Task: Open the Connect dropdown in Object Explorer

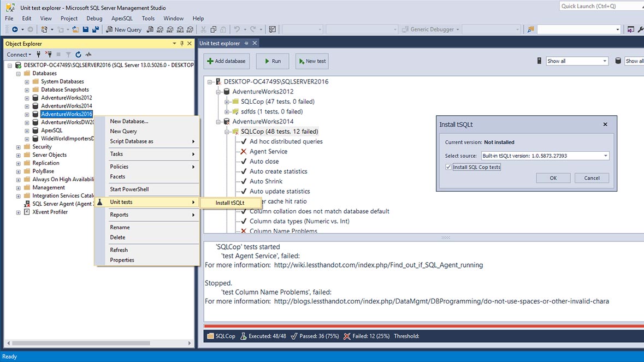Action: pos(19,55)
